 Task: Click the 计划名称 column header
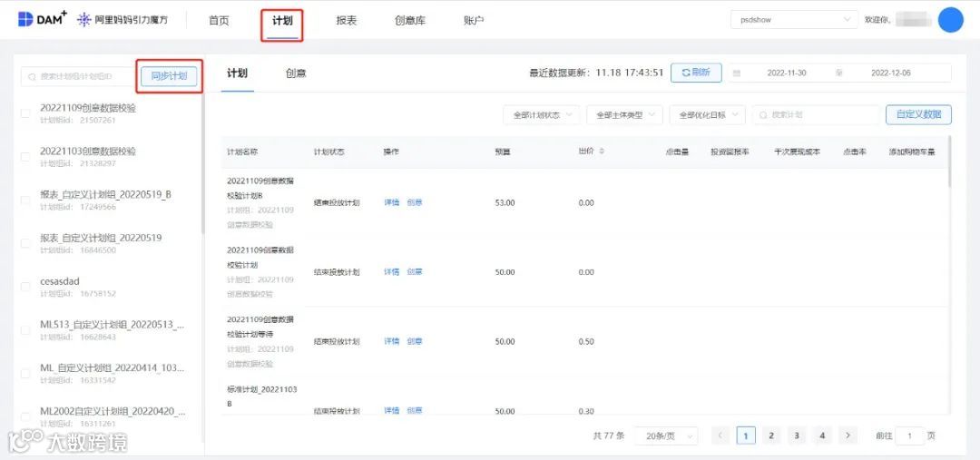pos(242,152)
